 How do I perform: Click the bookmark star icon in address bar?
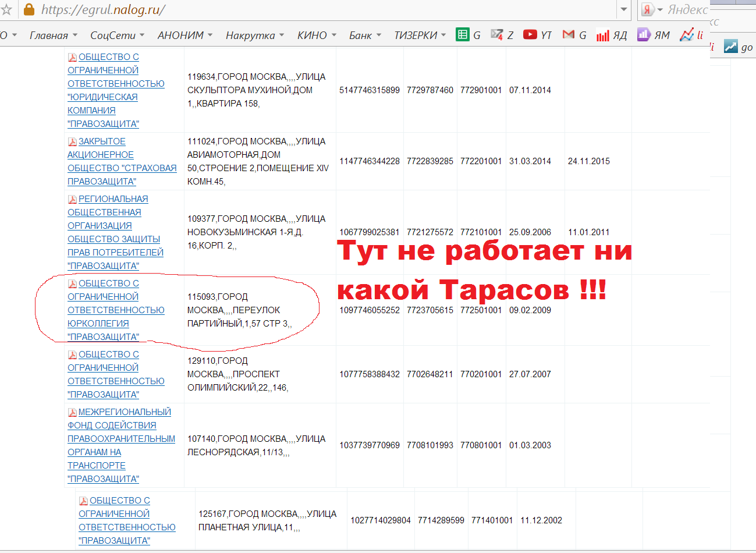(6, 10)
